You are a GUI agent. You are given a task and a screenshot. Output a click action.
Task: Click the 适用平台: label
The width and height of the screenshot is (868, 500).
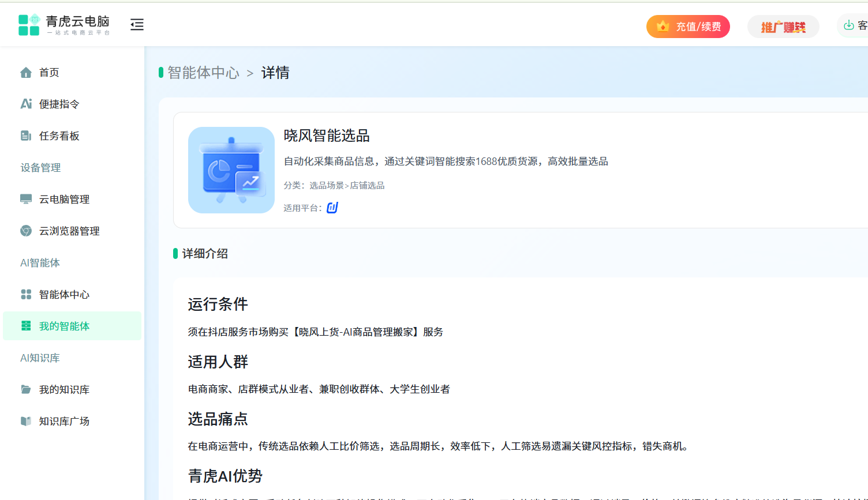point(302,208)
